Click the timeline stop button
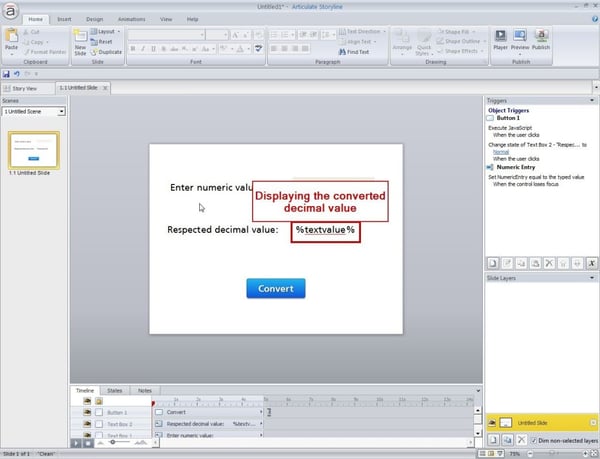Viewport: 600px width, 459px height. pyautogui.click(x=88, y=443)
